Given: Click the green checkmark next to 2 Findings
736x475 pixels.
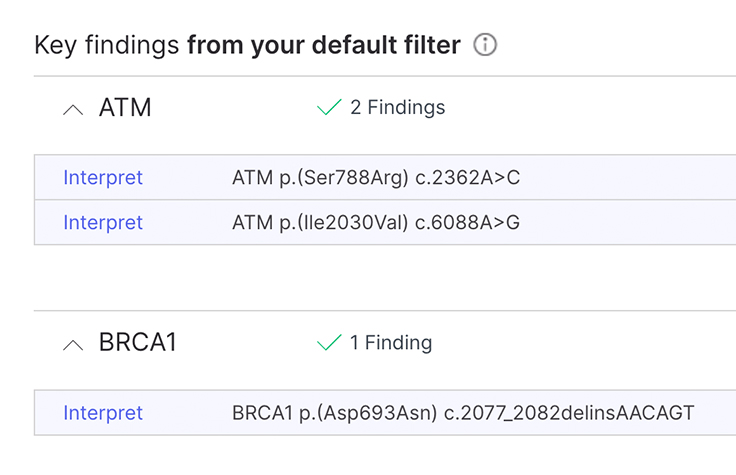Looking at the screenshot, I should coord(329,108).
